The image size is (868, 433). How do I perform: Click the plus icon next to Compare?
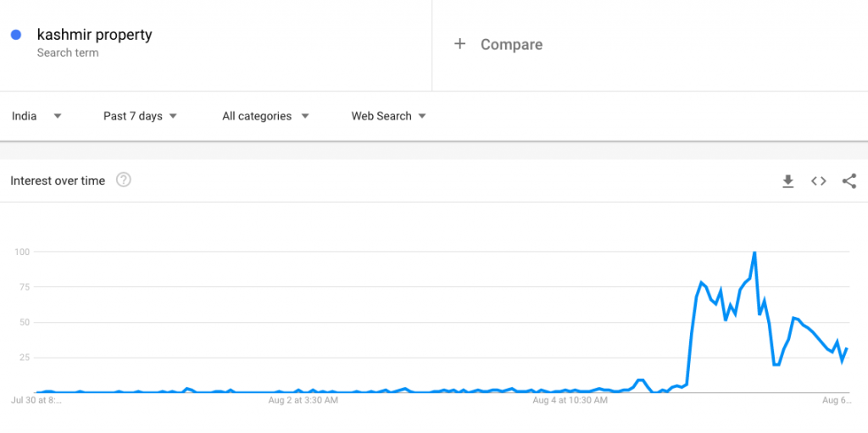click(459, 44)
